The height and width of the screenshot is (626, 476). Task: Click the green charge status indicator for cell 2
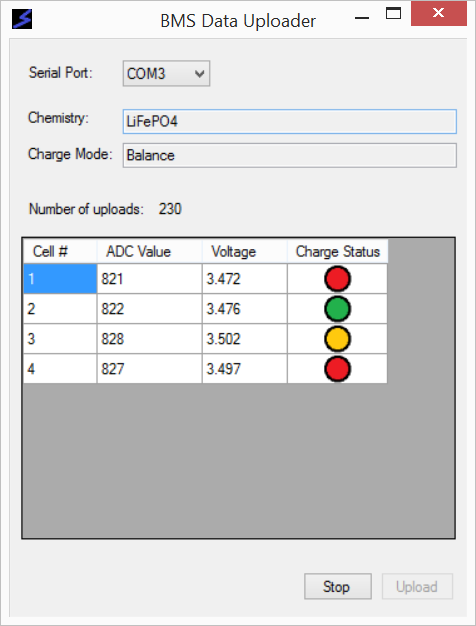tap(337, 309)
